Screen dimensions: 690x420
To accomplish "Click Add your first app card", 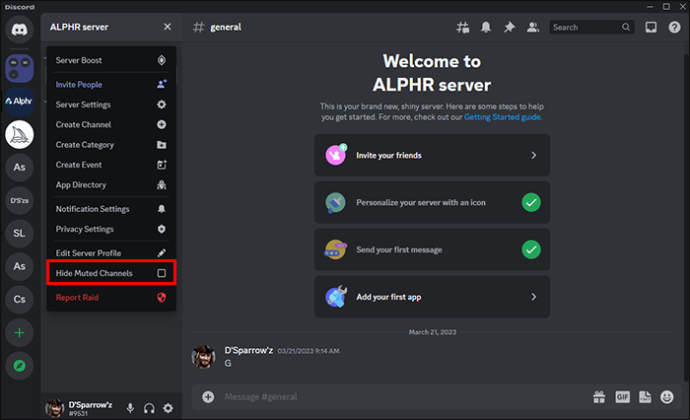I will coord(432,297).
